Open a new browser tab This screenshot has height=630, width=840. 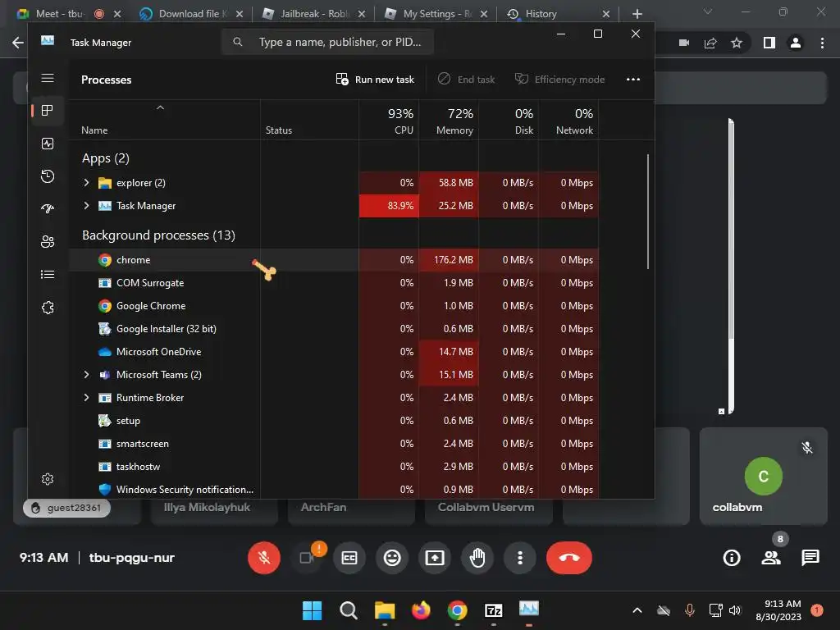(637, 14)
